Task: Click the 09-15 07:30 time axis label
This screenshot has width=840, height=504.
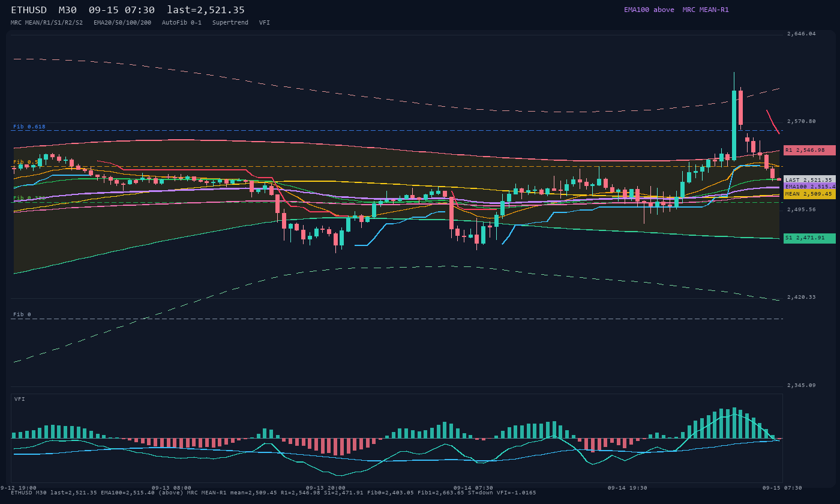Action: pyautogui.click(x=782, y=488)
